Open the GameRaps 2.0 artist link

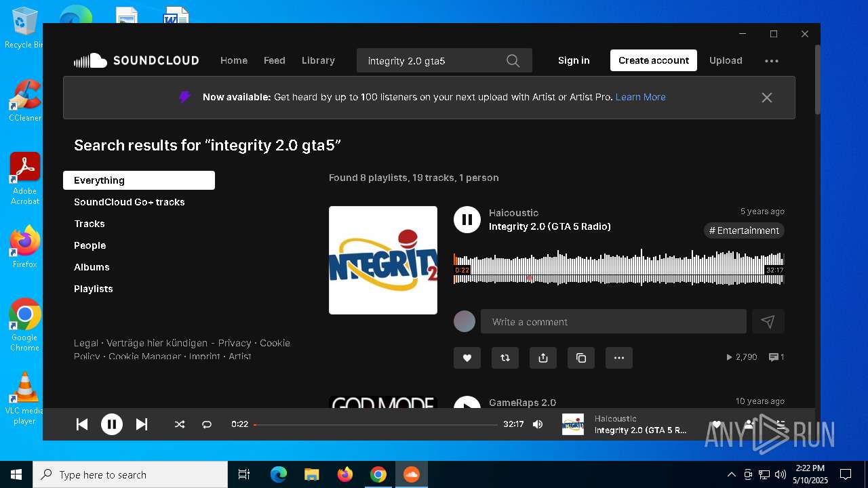coord(522,403)
